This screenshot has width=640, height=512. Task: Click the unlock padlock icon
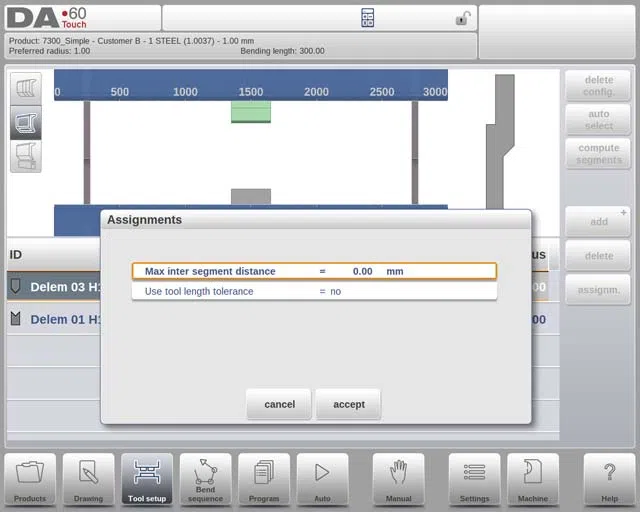(462, 18)
